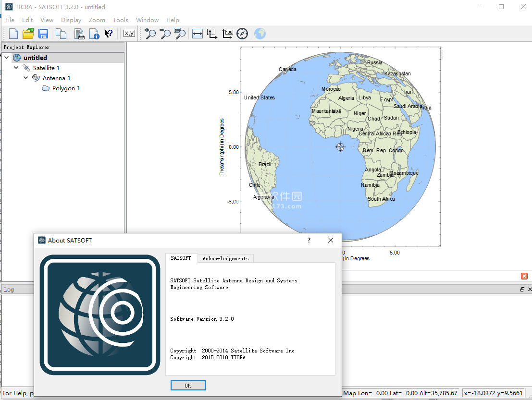The width and height of the screenshot is (532, 400).
Task: Select the zoom out magnifier
Action: pyautogui.click(x=165, y=34)
